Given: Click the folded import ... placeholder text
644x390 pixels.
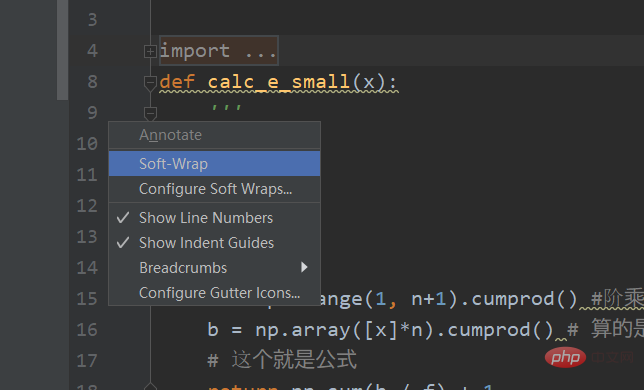Looking at the screenshot, I should 218,51.
